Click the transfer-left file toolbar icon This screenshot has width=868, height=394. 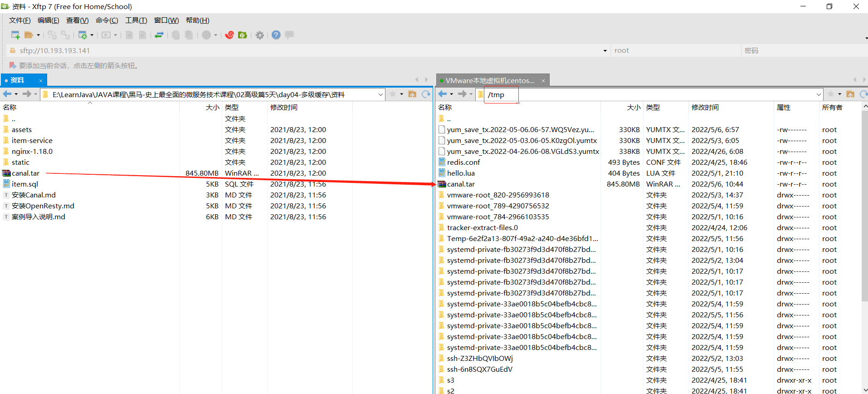coord(129,35)
